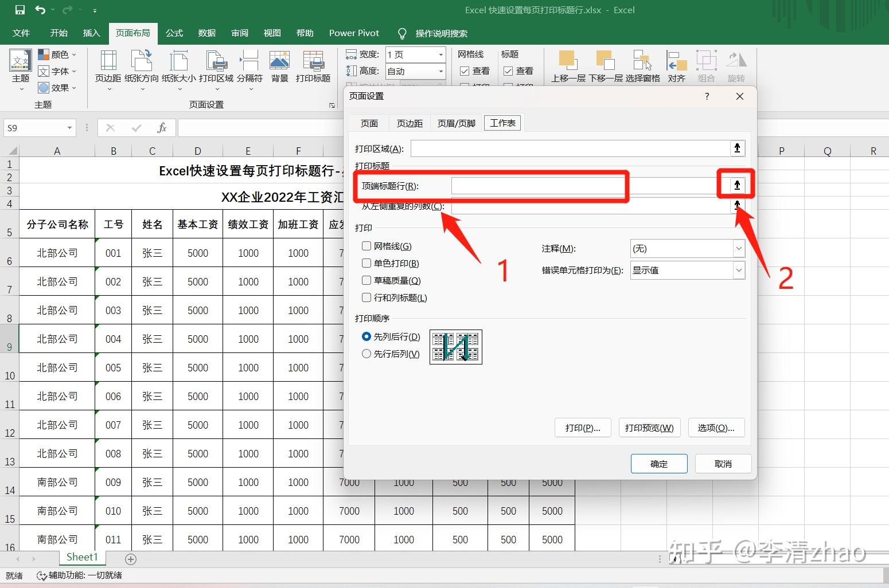Open the 页边距 margins menu

108,69
